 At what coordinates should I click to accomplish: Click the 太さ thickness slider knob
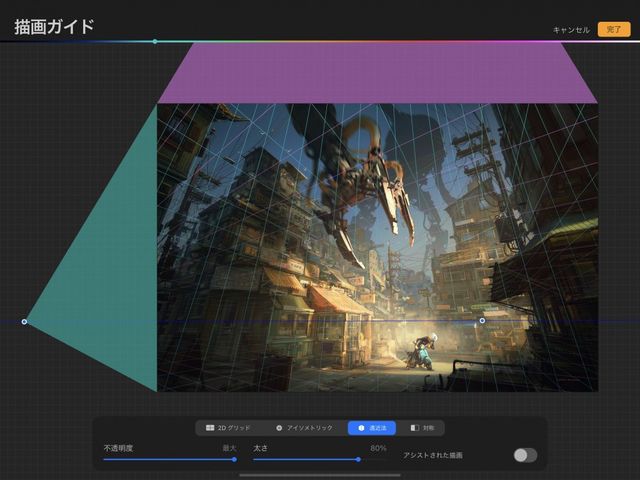(358, 459)
